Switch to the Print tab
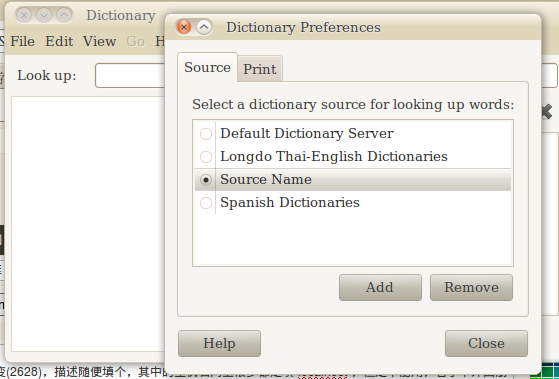 (260, 69)
